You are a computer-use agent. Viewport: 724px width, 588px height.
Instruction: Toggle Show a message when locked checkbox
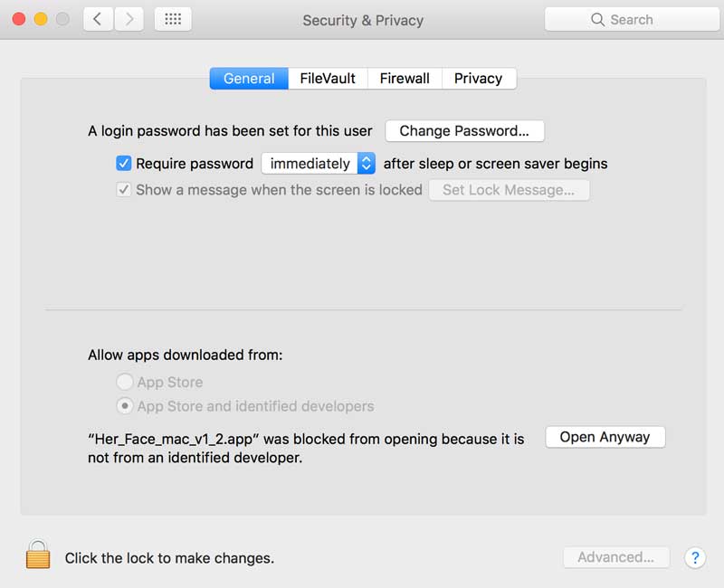124,190
